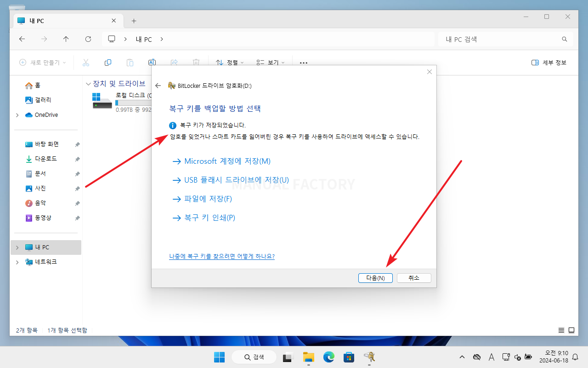The width and height of the screenshot is (588, 368).
Task: Click chevron after 내 PC in address bar
Action: (162, 40)
